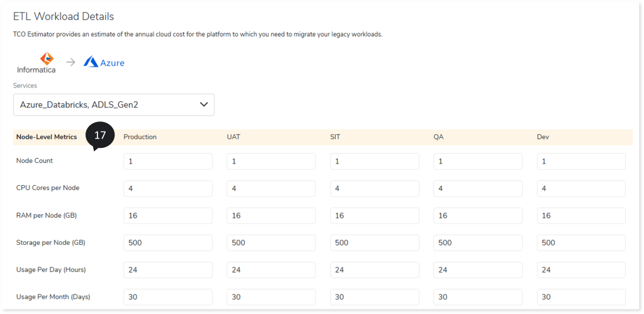Open the Services dropdown
Screen dimensions: 644x314
(113, 105)
